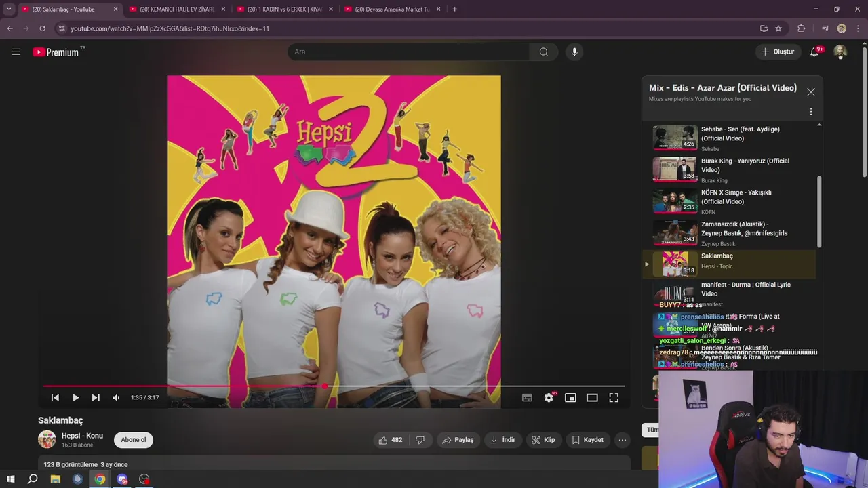This screenshot has width=868, height=488.
Task: Open Windows taskbar search
Action: tap(33, 479)
